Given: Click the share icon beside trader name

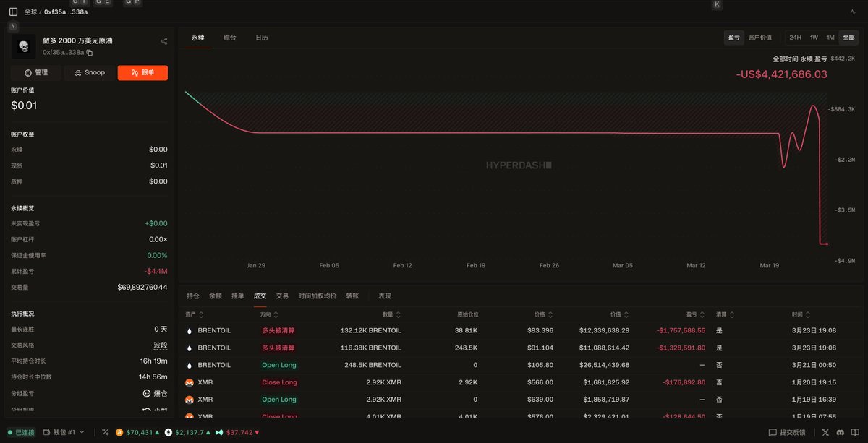Looking at the screenshot, I should tap(164, 41).
